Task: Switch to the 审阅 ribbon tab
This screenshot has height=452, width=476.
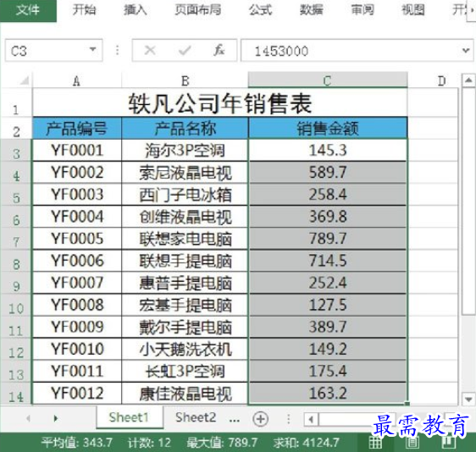Action: (363, 10)
